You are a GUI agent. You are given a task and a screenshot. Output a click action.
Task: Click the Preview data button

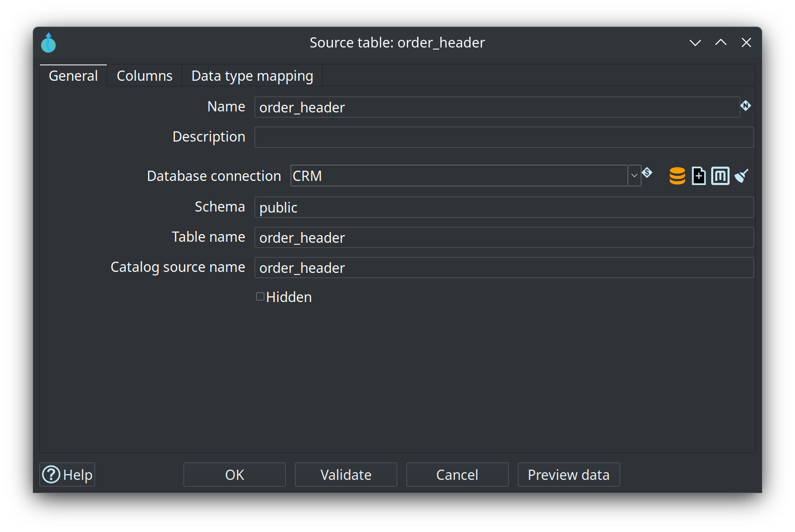(x=569, y=475)
